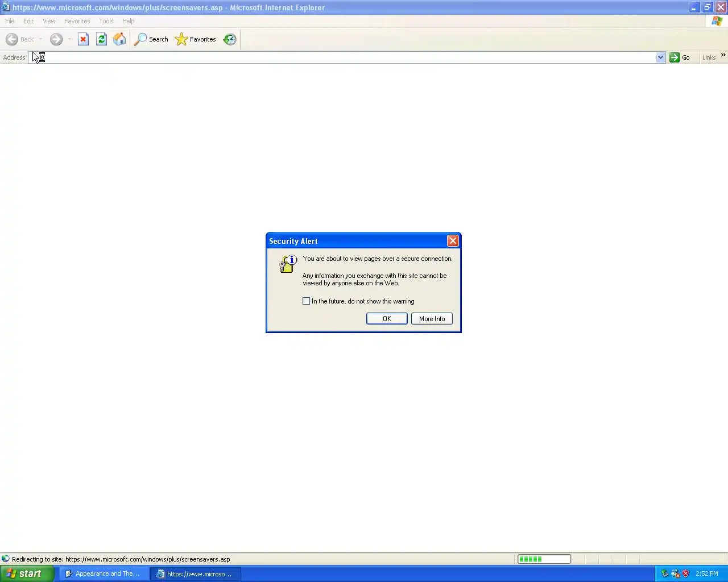This screenshot has width=728, height=582.
Task: Click 'You are about to view pages' text
Action: pyautogui.click(x=378, y=259)
